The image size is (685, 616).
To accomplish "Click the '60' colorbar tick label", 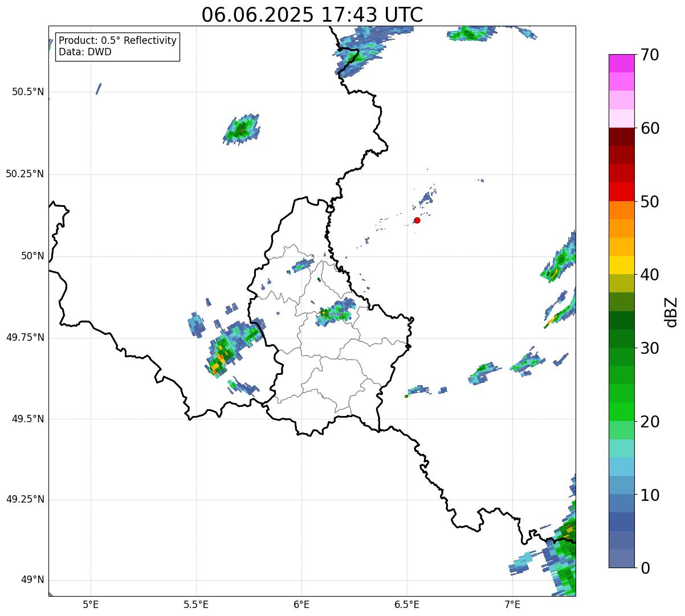I will (650, 128).
